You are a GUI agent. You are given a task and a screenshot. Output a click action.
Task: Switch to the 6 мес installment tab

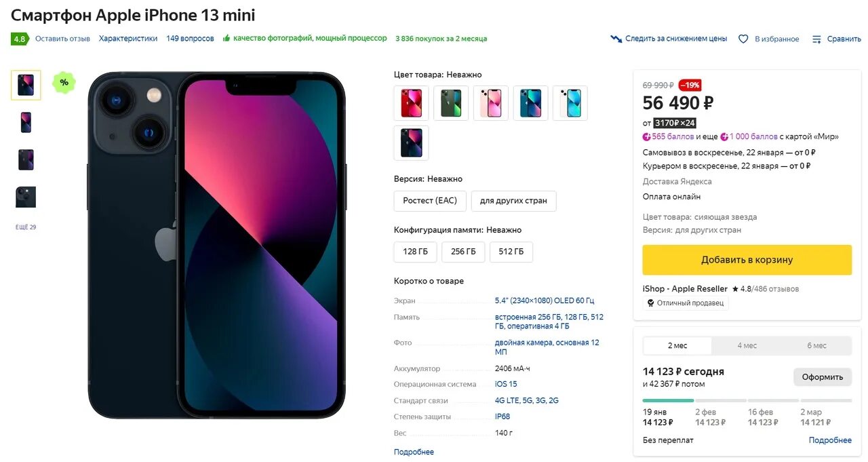click(x=816, y=345)
